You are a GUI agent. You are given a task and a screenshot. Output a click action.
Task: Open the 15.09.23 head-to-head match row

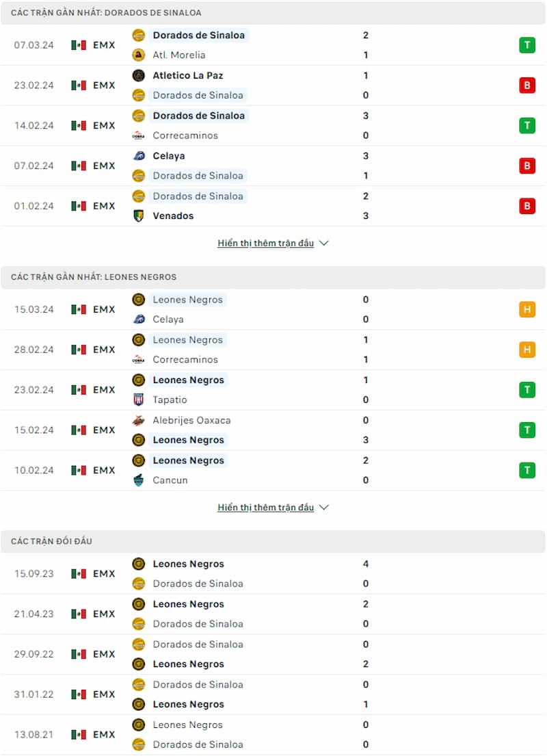[x=273, y=573]
